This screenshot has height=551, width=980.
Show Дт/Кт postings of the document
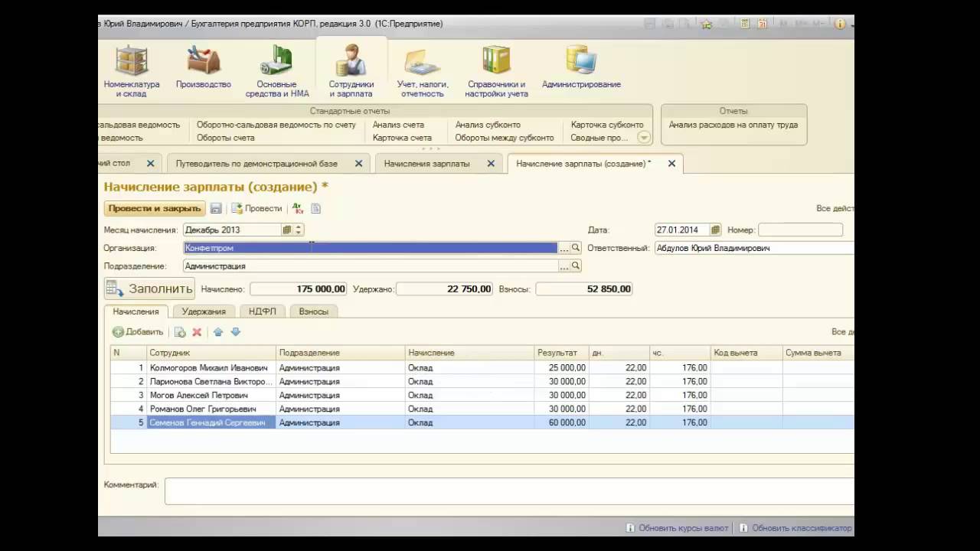pos(298,208)
